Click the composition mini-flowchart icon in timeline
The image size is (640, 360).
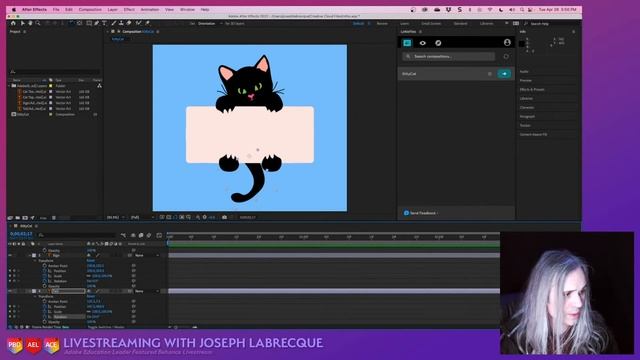tap(123, 235)
